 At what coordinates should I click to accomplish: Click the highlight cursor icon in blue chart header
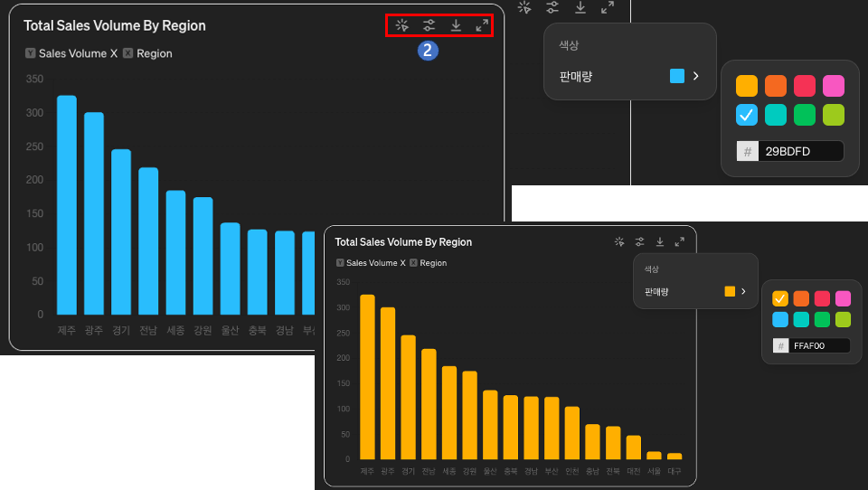pyautogui.click(x=401, y=25)
